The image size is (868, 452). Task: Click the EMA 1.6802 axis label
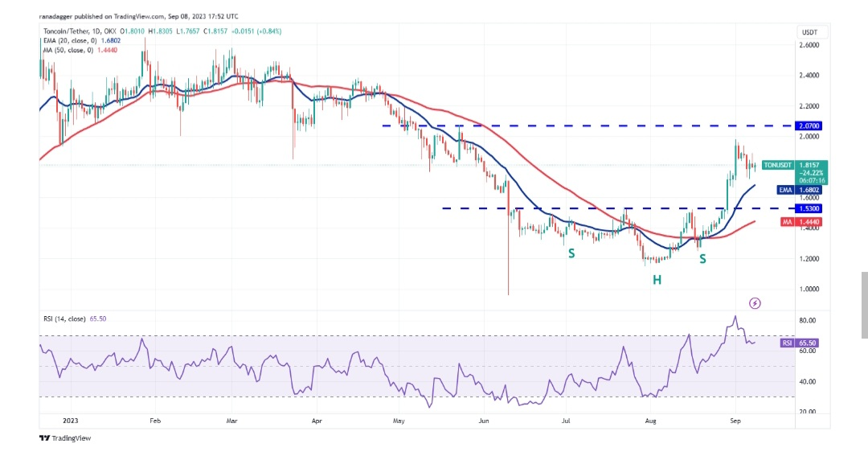tap(800, 190)
